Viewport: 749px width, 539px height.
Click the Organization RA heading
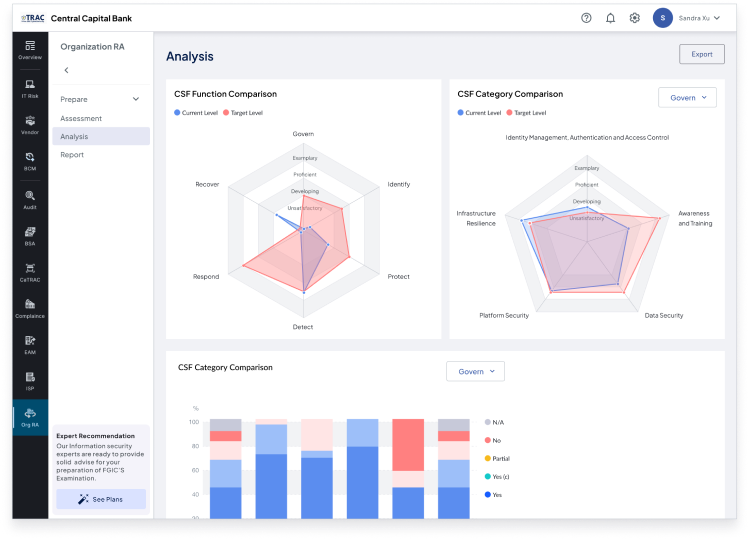click(92, 47)
